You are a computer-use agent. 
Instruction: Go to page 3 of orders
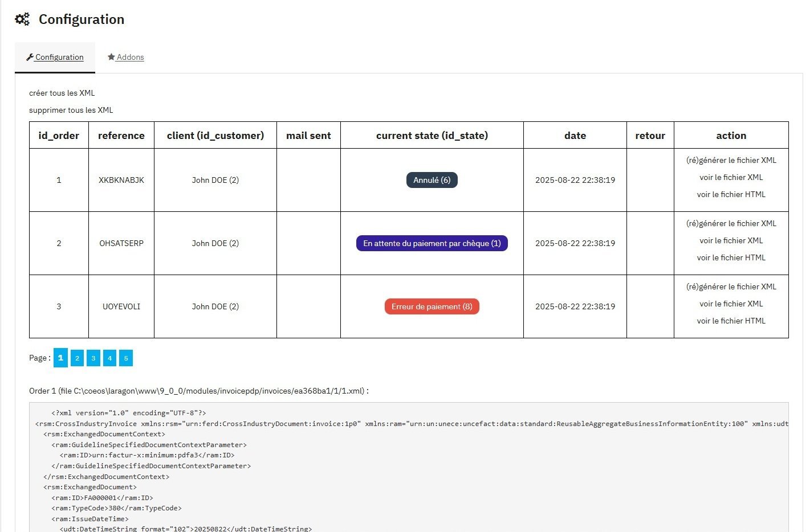click(93, 358)
